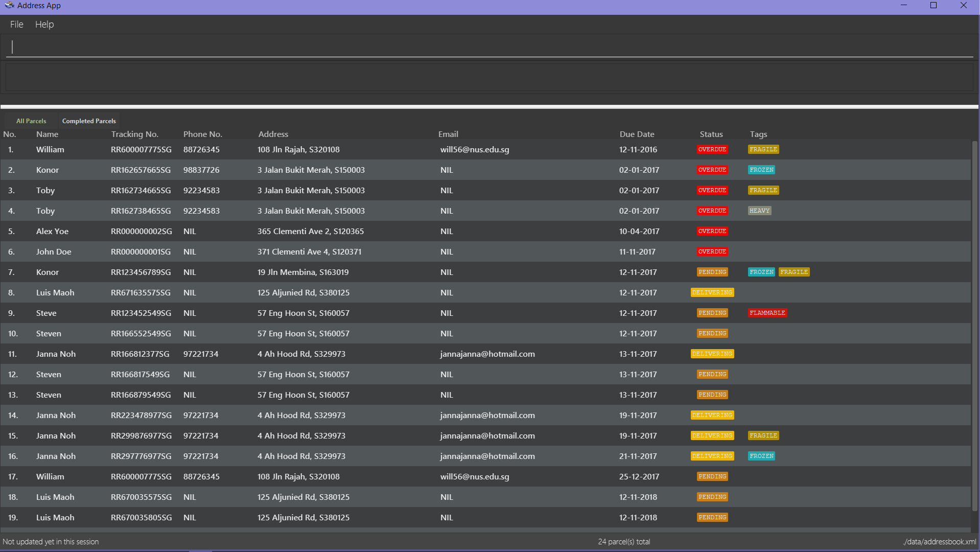Click HEAVY tag on Toby's row 4
980x552 pixels.
[x=760, y=211]
